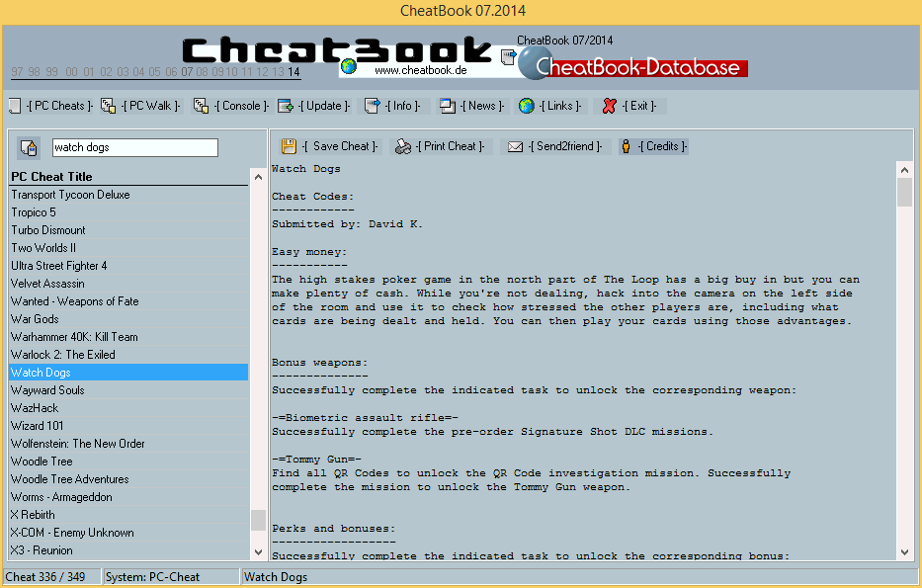Select Two Worlds II in list
Viewport: 922px width, 588px height.
[129, 247]
